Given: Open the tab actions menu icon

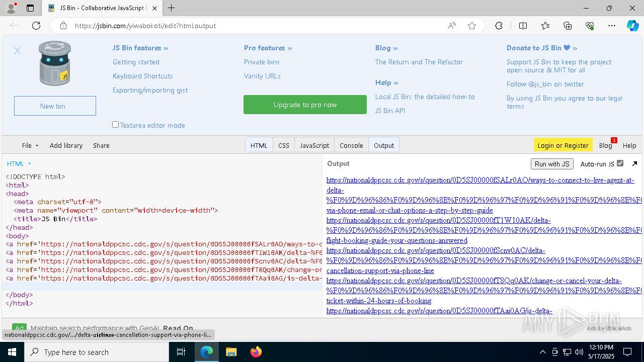Looking at the screenshot, I should (30, 8).
